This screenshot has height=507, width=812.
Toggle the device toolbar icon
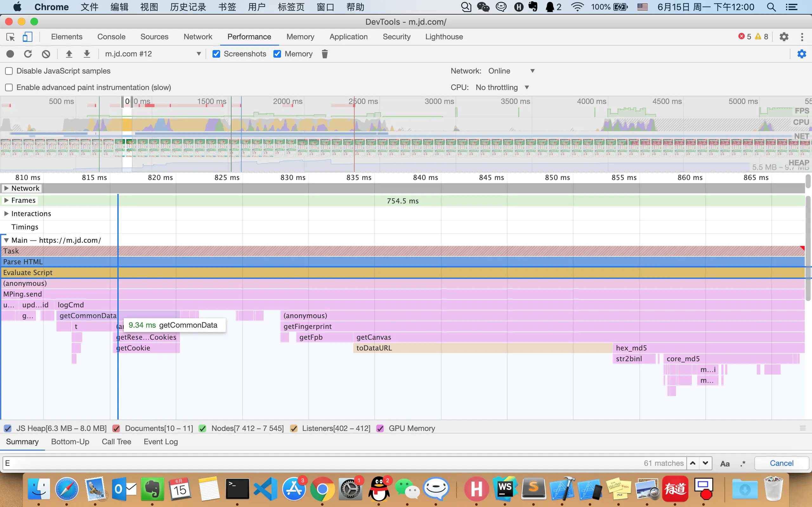(x=28, y=37)
